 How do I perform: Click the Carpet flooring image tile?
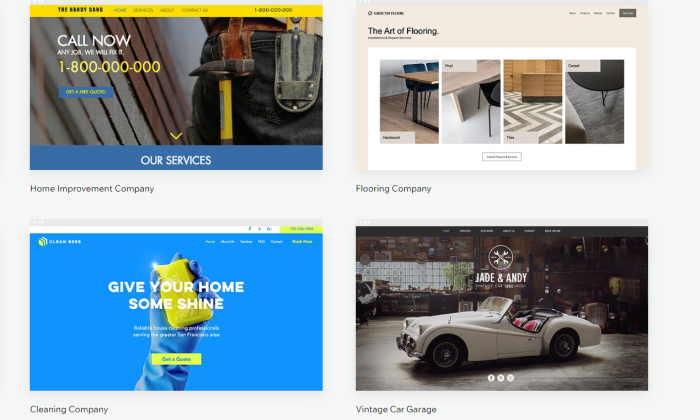[x=594, y=102]
